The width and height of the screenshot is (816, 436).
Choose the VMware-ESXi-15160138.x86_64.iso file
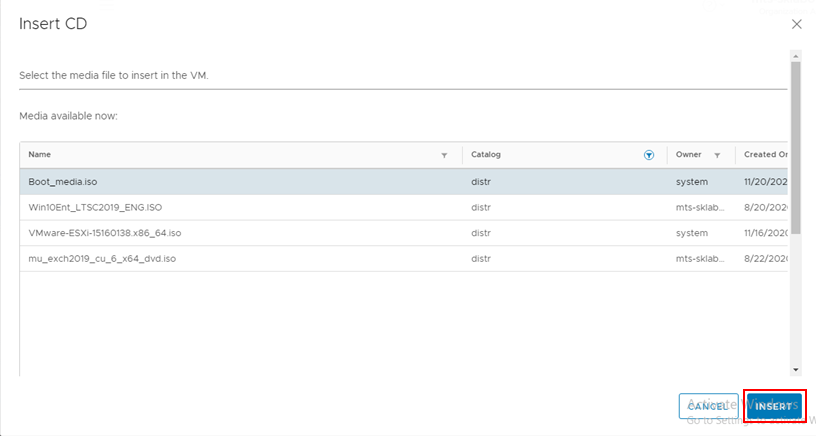click(104, 233)
